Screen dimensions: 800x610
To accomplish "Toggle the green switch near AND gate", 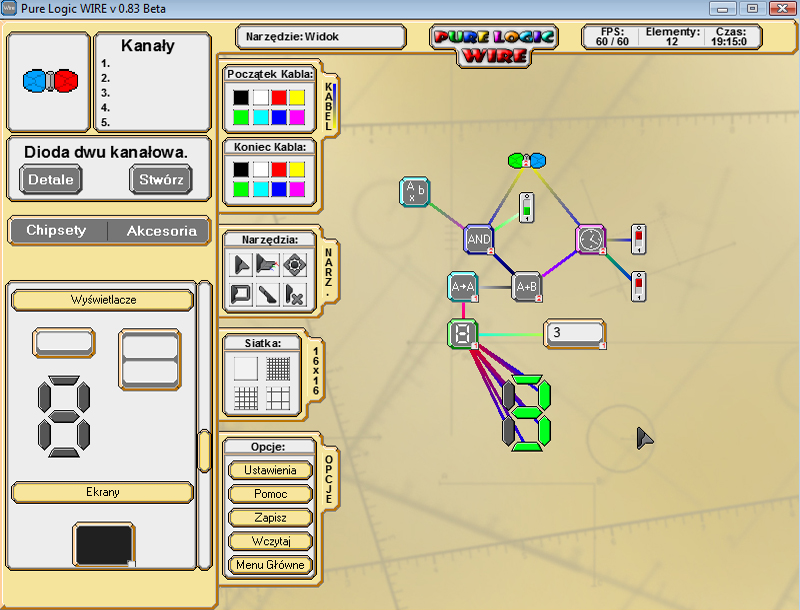I will coord(526,209).
